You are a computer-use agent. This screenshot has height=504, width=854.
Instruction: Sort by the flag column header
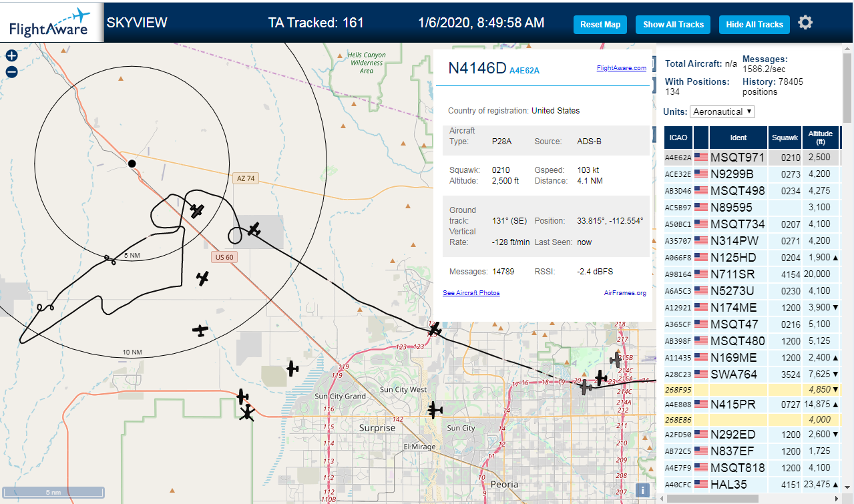click(x=701, y=138)
